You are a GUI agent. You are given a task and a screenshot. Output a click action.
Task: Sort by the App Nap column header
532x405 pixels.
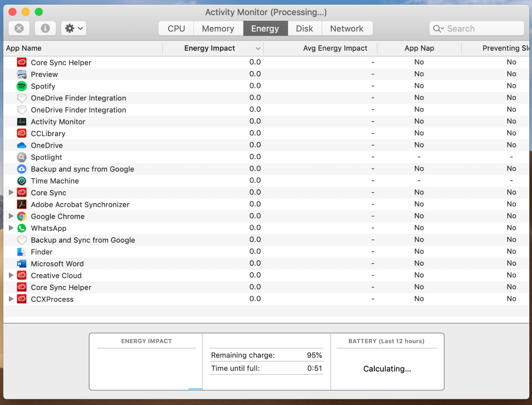[419, 48]
